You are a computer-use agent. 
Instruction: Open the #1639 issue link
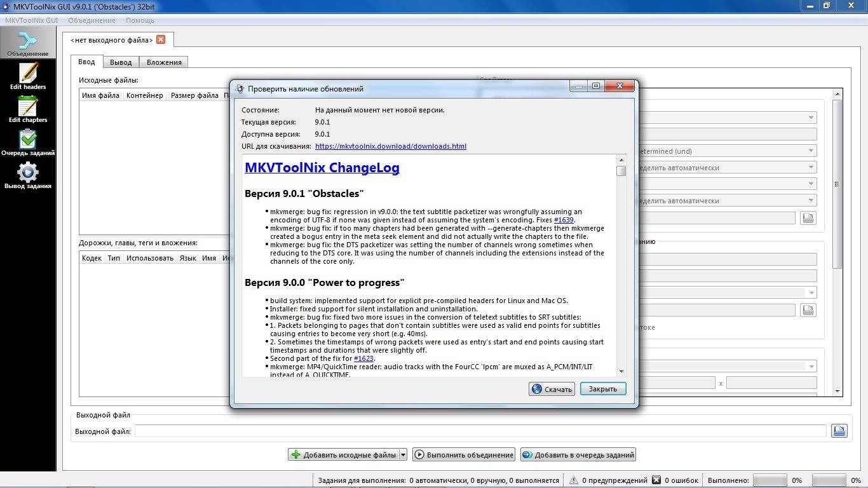tap(564, 220)
